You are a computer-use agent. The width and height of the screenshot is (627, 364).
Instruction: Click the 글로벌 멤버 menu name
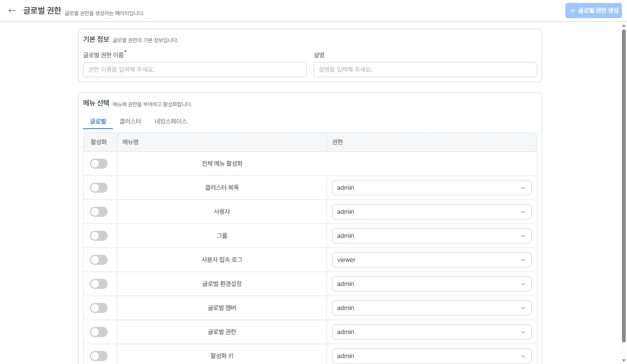(x=222, y=308)
